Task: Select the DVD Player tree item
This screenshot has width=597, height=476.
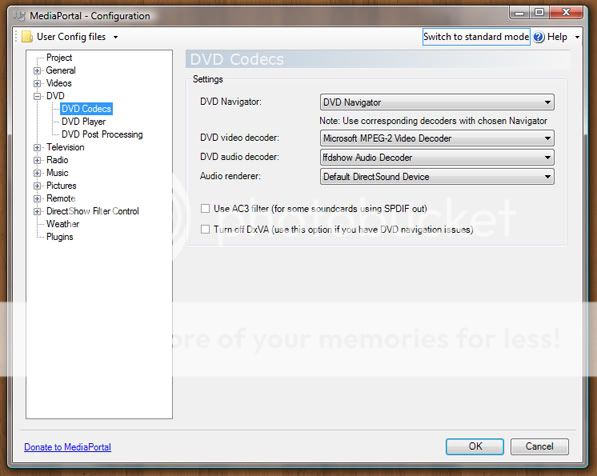Action: (83, 121)
